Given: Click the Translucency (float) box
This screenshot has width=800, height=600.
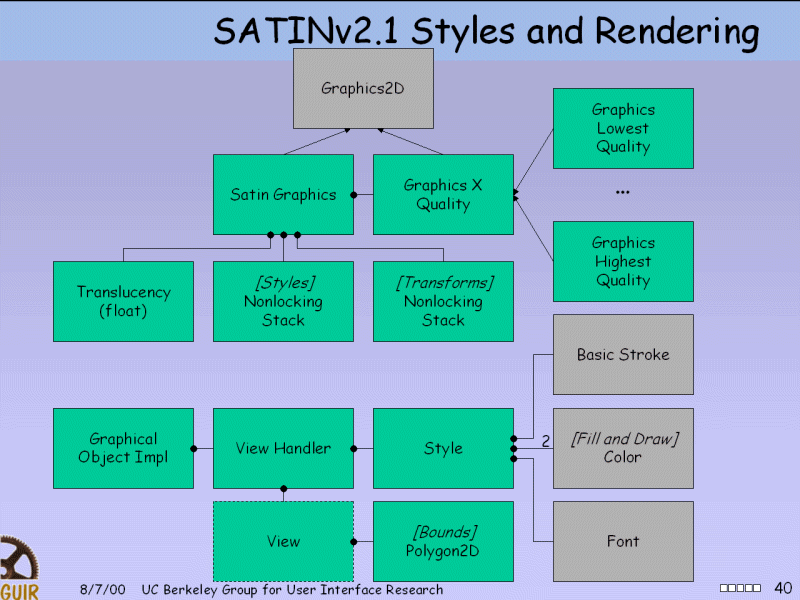Looking at the screenshot, I should tap(123, 301).
